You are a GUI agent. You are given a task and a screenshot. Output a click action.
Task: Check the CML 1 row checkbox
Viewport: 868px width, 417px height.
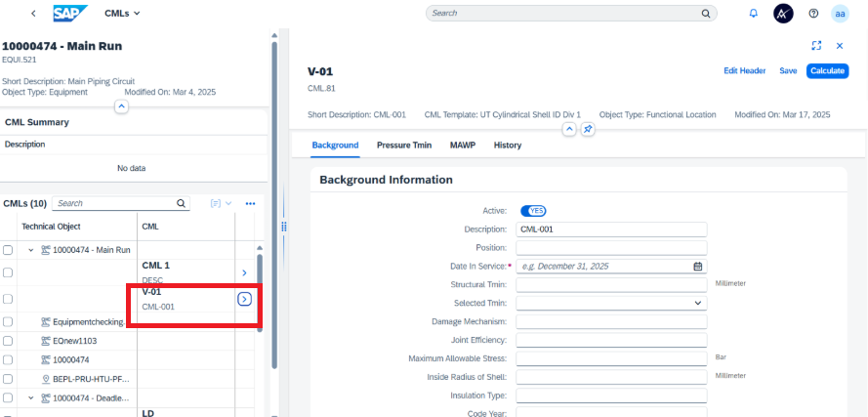coord(8,272)
